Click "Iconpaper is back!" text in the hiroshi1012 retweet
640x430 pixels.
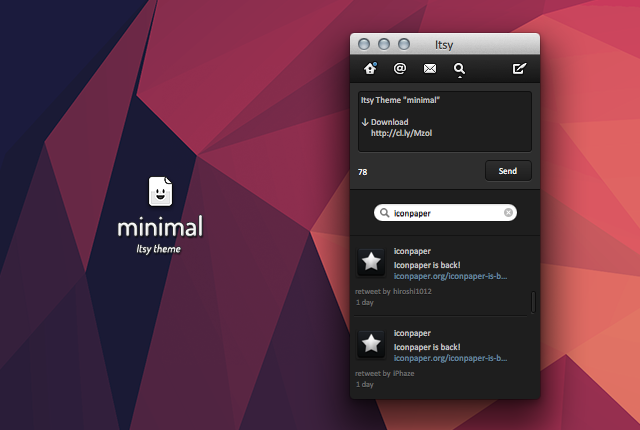click(x=427, y=265)
